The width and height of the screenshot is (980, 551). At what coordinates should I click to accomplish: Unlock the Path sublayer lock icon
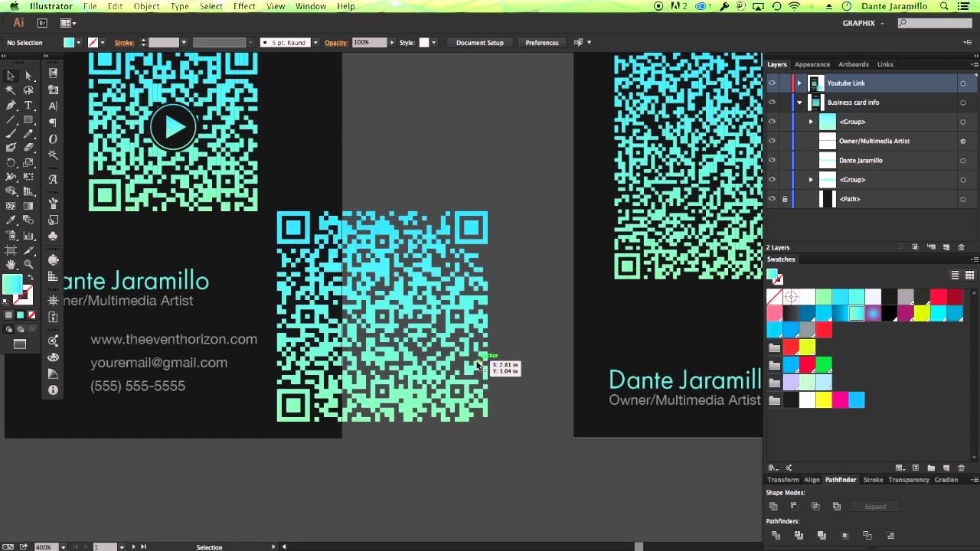point(784,199)
